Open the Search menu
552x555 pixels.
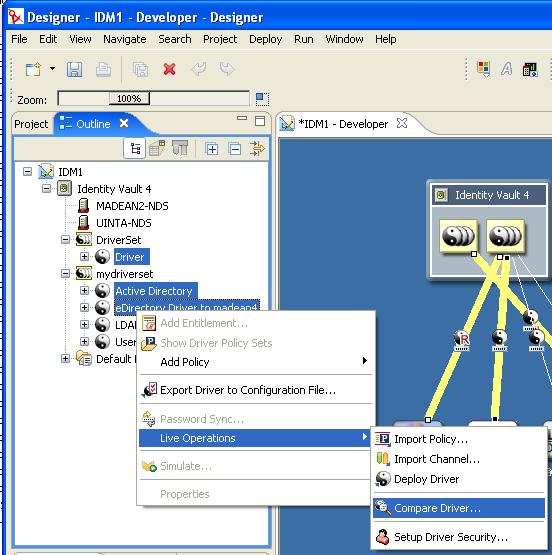point(175,39)
